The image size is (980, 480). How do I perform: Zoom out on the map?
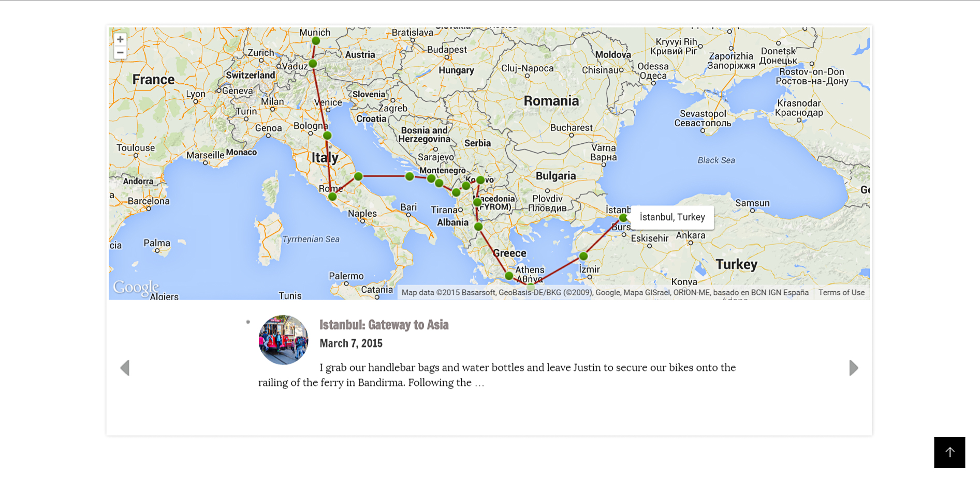pos(120,53)
